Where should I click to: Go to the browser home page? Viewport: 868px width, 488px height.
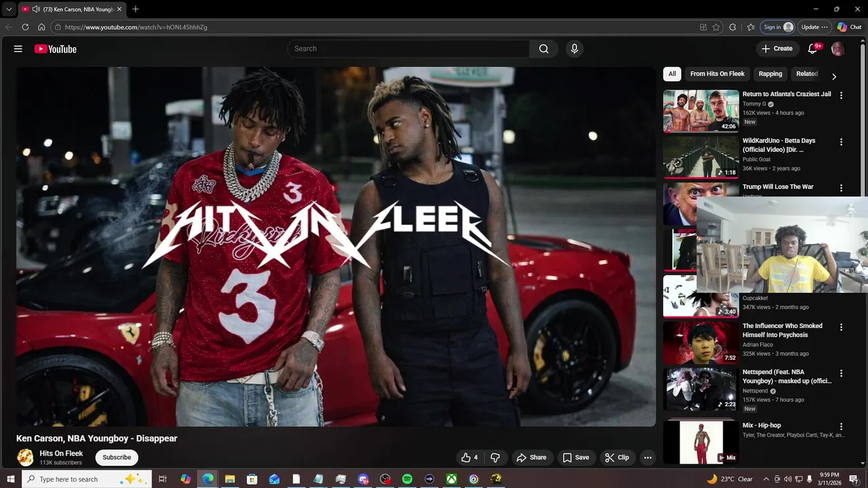click(x=41, y=27)
